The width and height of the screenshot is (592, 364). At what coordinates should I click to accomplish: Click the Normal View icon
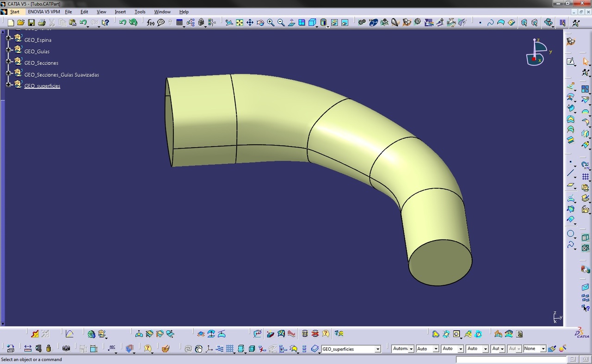(291, 22)
